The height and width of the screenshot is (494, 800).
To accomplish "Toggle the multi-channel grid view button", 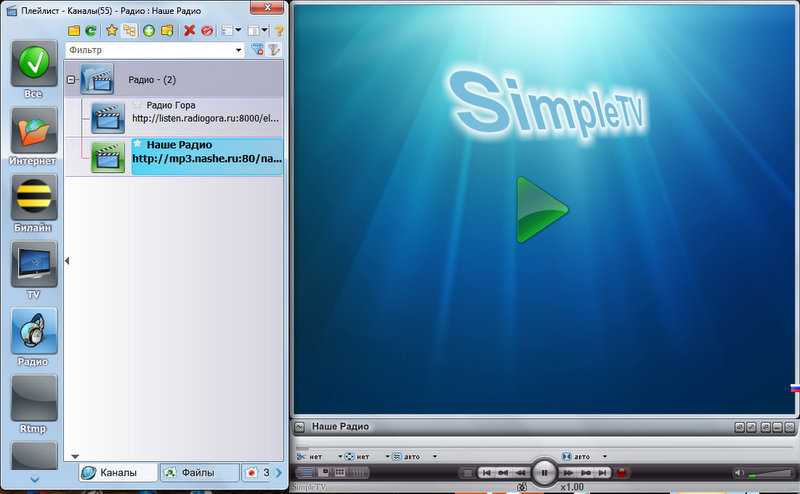I will coord(340,473).
